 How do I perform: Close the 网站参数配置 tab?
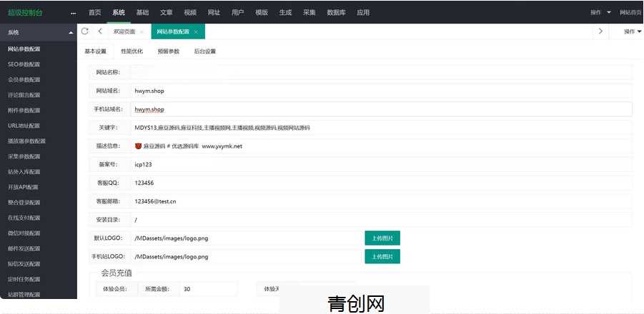pos(196,31)
